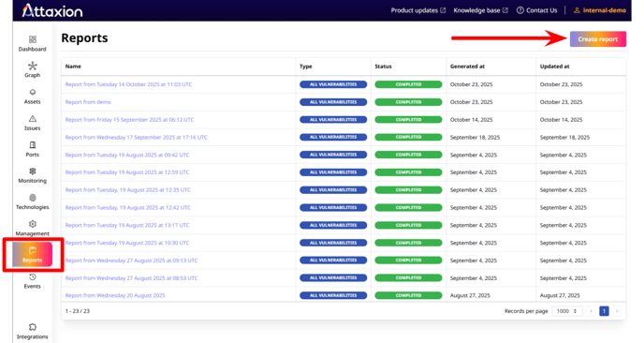This screenshot has width=644, height=343.
Task: Click the '1 - 23 / 23' record count
Action: [77, 311]
